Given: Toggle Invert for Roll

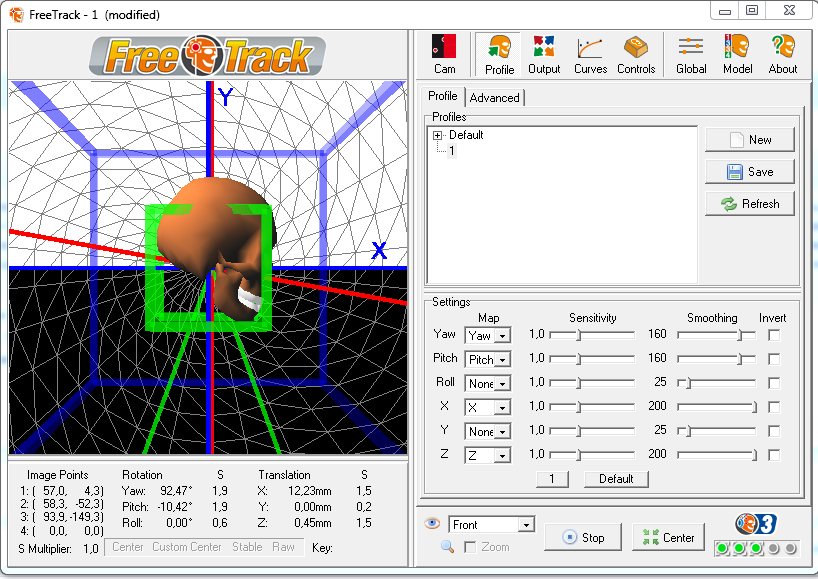Looking at the screenshot, I should click(774, 383).
